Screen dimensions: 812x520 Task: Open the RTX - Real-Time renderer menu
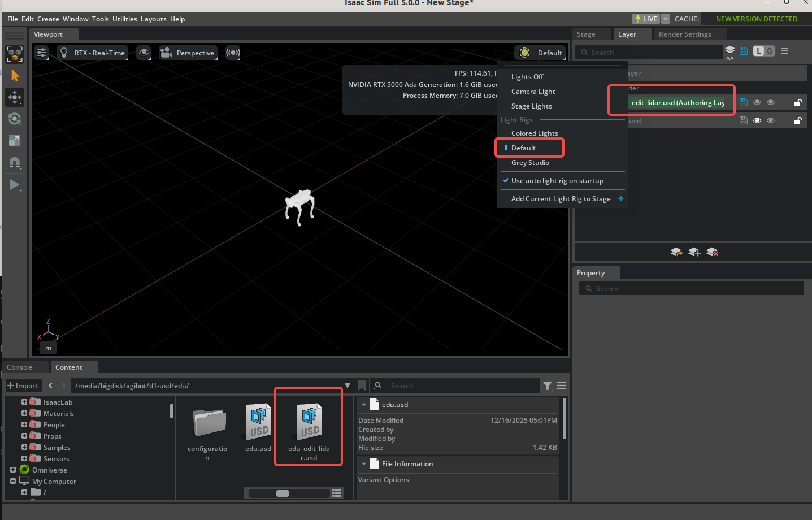93,53
